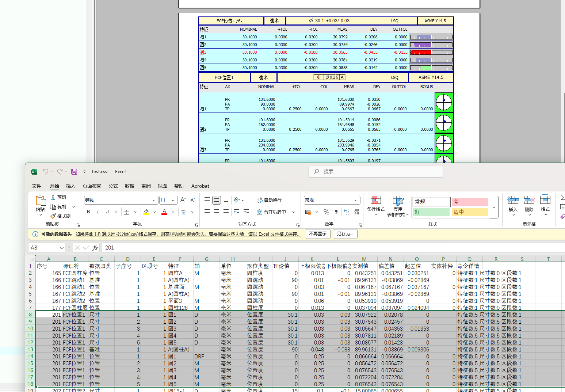The image size is (565, 392).
Task: Click the search (搜索) box
Action: pyautogui.click(x=376, y=171)
